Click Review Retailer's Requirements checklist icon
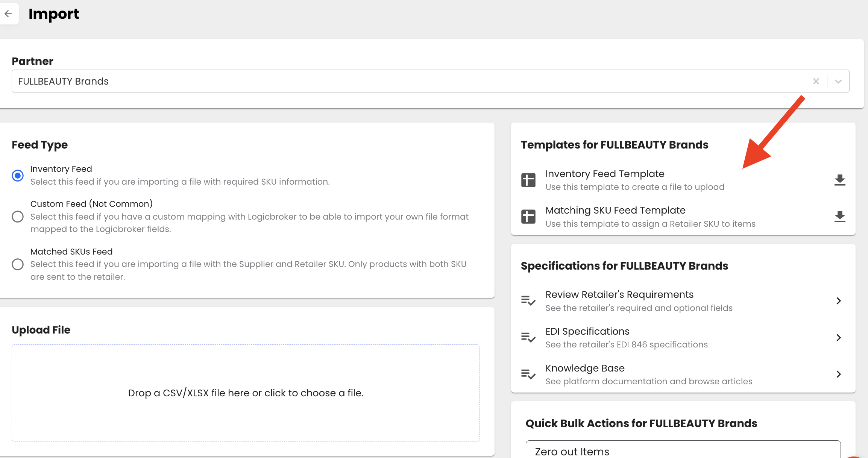 coord(528,300)
